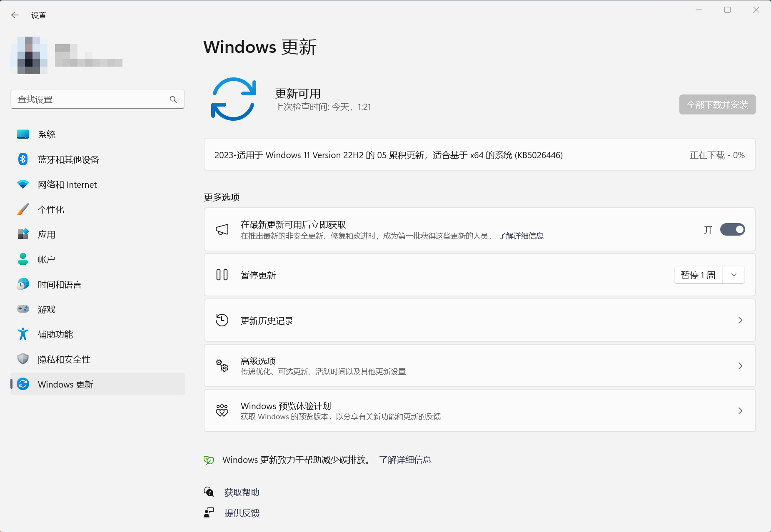
Task: Click the privacy shield icon
Action: coord(23,359)
